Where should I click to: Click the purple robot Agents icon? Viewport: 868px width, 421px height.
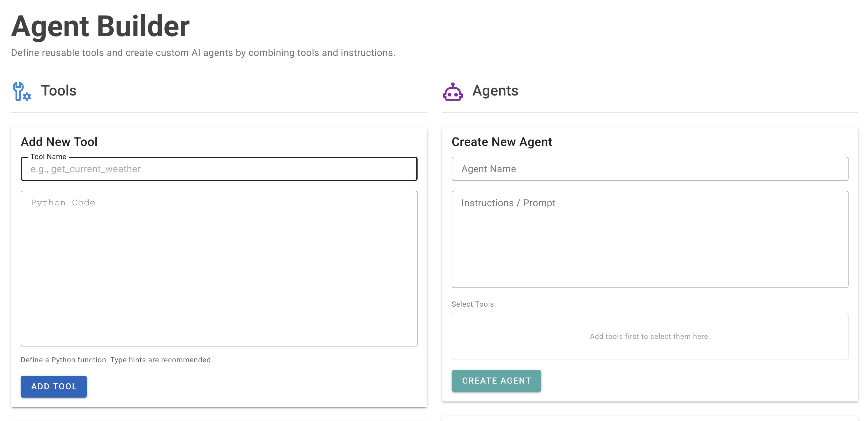[453, 91]
